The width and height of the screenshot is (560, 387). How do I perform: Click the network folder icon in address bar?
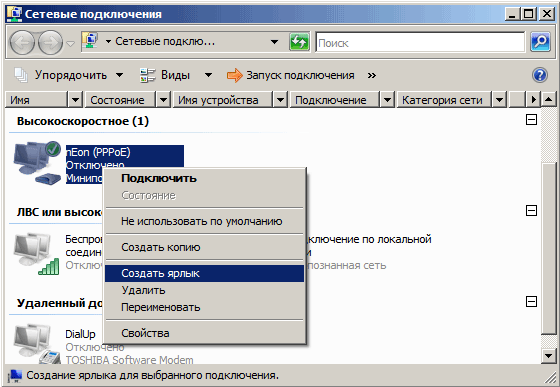pyautogui.click(x=89, y=41)
